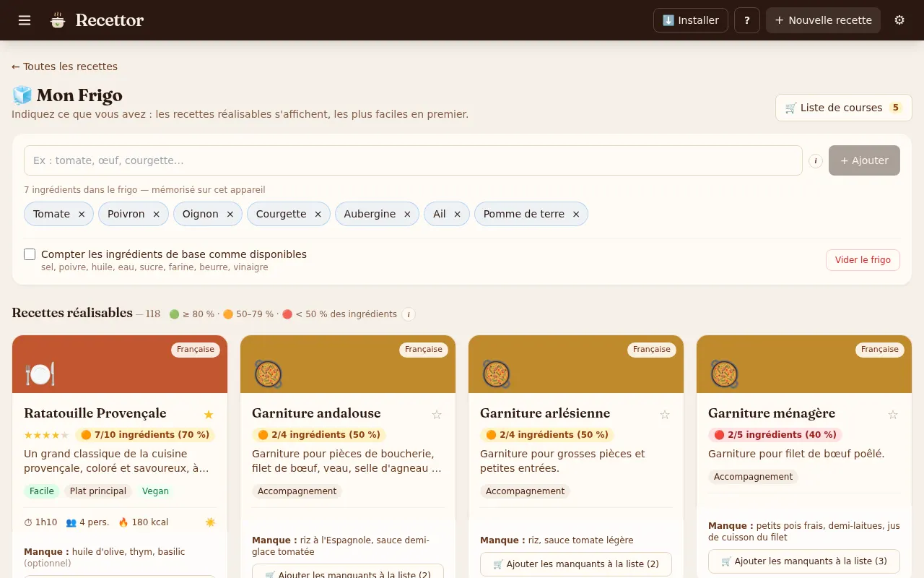
Task: Remove Oignon ingredient chip
Action: point(230,214)
